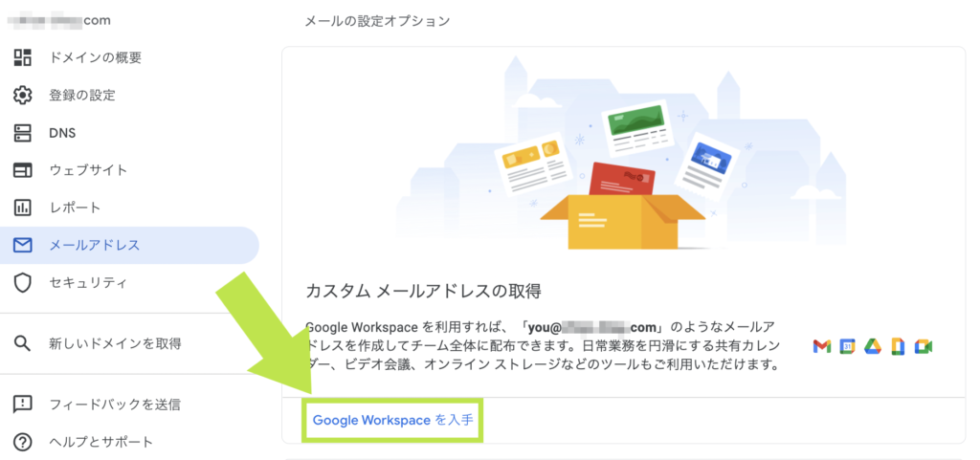
Task: Click the domain name at the sidebar top
Action: point(60,21)
